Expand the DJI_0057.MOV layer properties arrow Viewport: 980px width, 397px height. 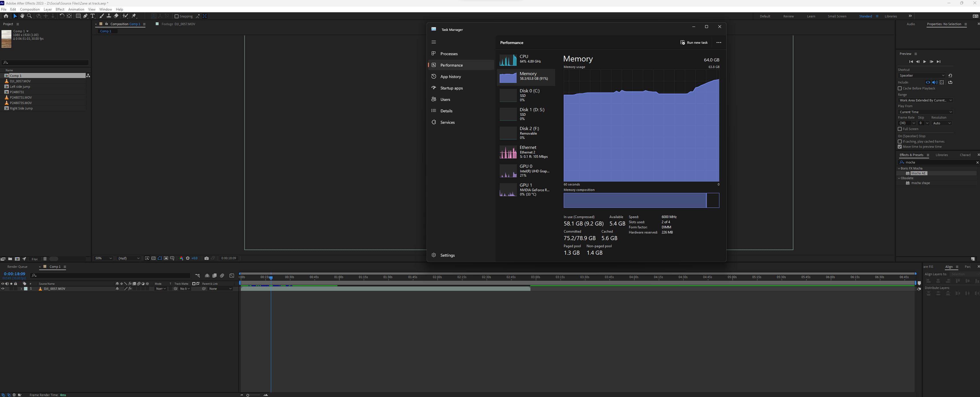point(22,288)
